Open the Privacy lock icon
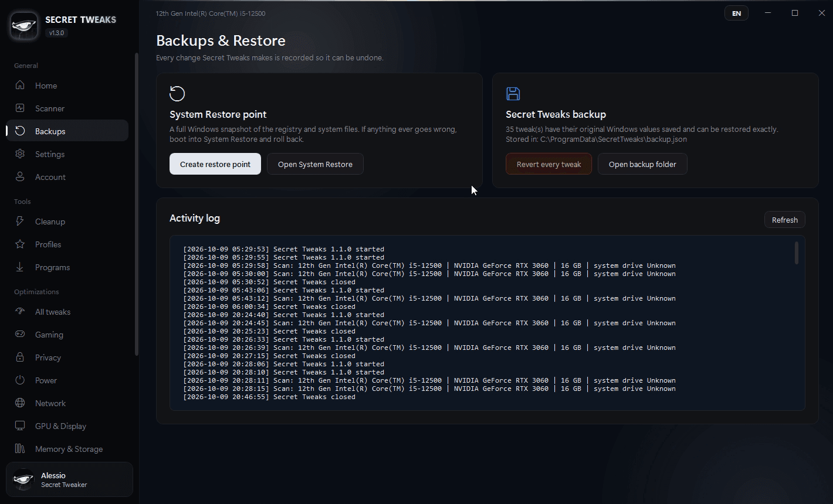The image size is (833, 504). [20, 357]
